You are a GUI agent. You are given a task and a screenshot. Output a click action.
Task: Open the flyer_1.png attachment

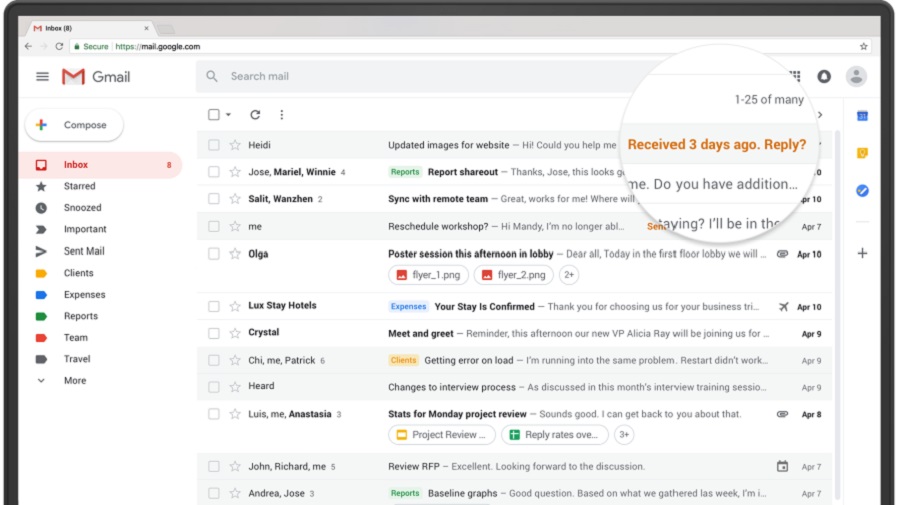(428, 275)
